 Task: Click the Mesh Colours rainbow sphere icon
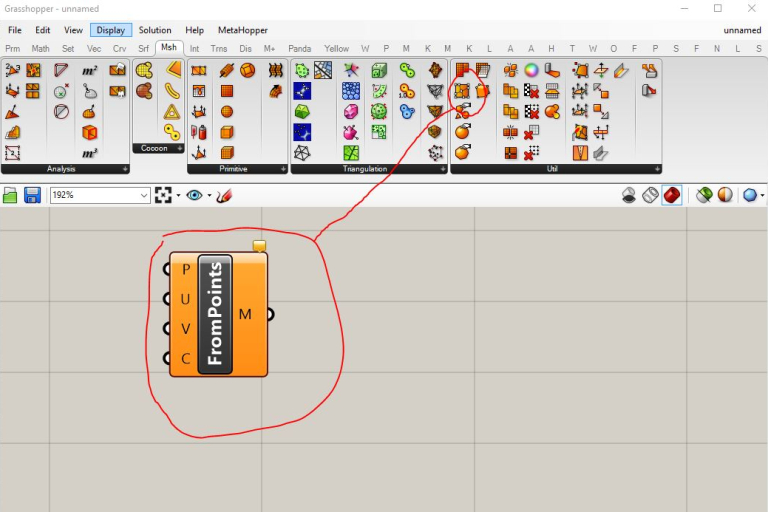click(x=531, y=70)
